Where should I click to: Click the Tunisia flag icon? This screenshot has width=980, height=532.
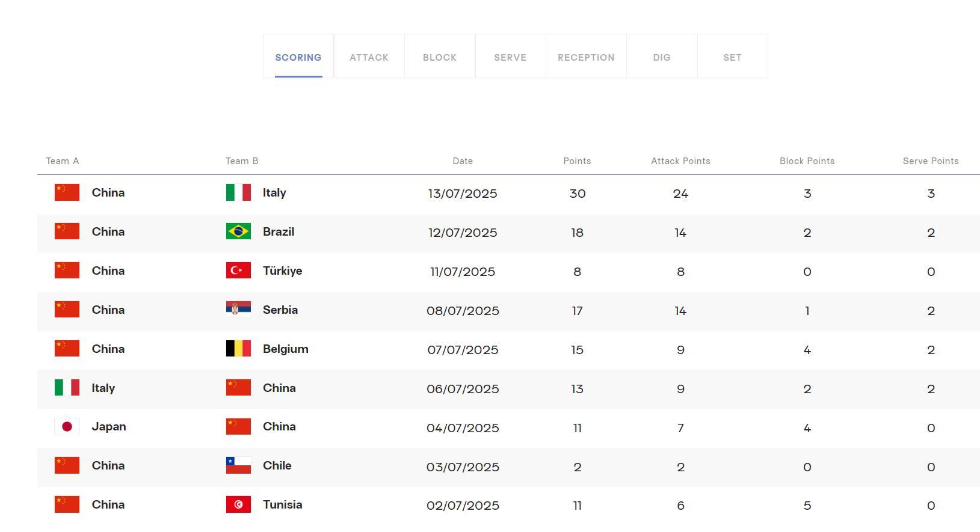click(238, 505)
